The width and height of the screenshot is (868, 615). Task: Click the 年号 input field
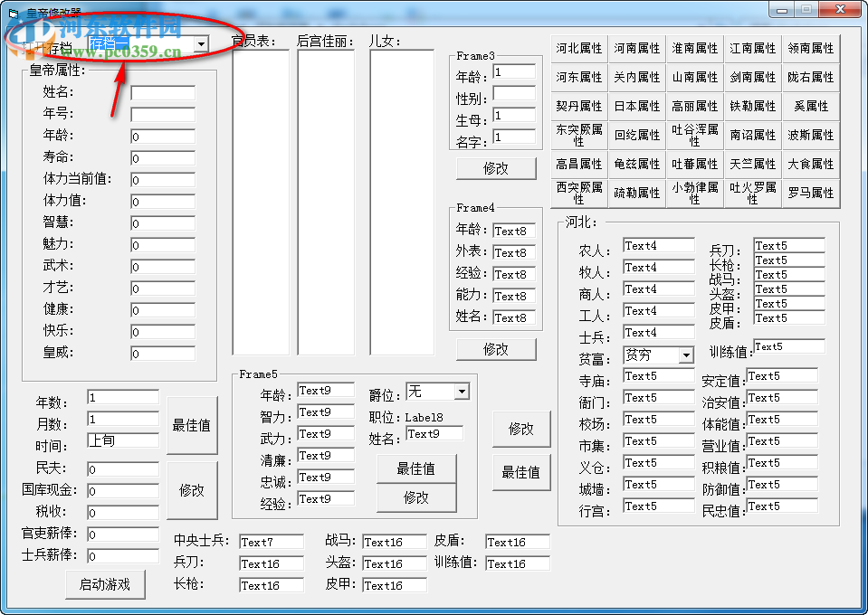pyautogui.click(x=161, y=115)
